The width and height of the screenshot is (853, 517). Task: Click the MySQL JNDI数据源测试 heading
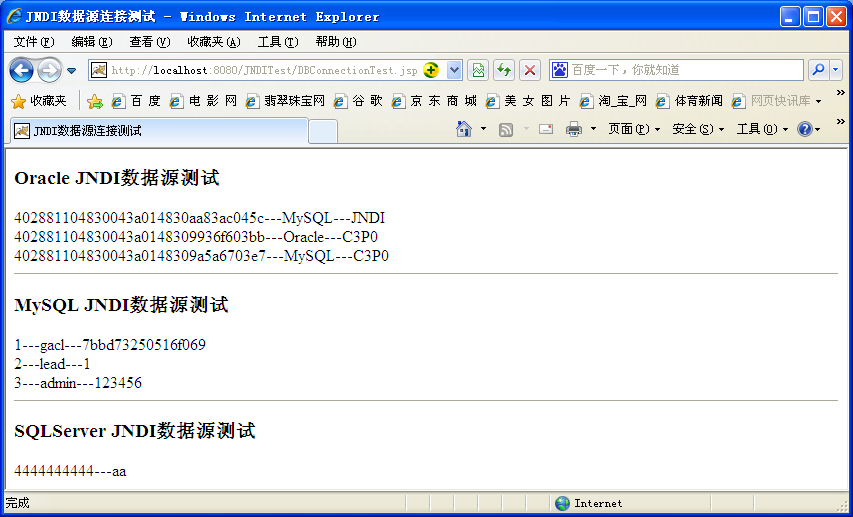[x=121, y=305]
